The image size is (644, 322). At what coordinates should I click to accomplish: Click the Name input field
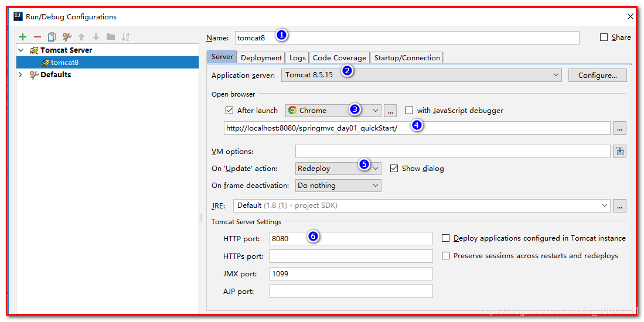pos(407,37)
